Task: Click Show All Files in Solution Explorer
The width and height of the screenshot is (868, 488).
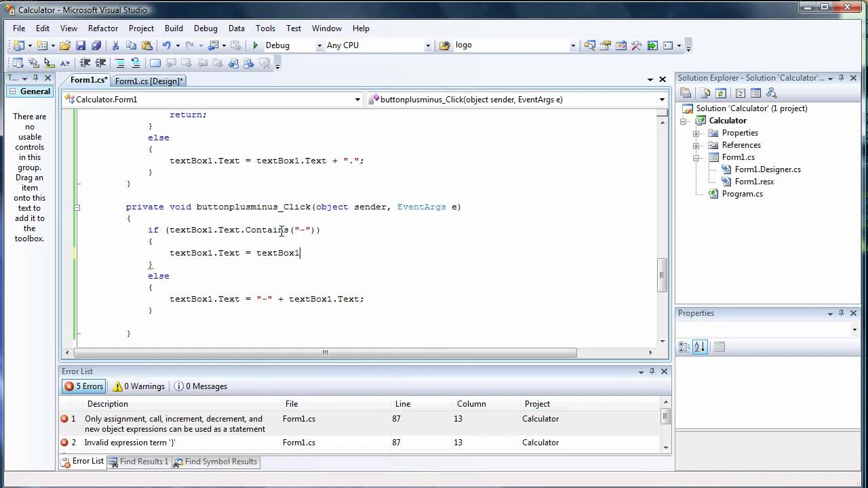Action: (x=705, y=94)
